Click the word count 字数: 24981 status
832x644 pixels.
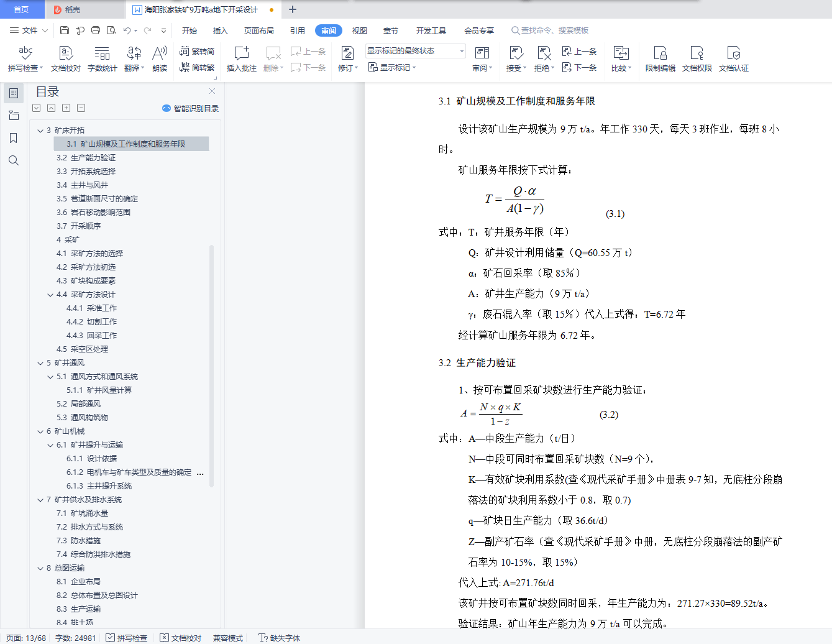tap(76, 638)
